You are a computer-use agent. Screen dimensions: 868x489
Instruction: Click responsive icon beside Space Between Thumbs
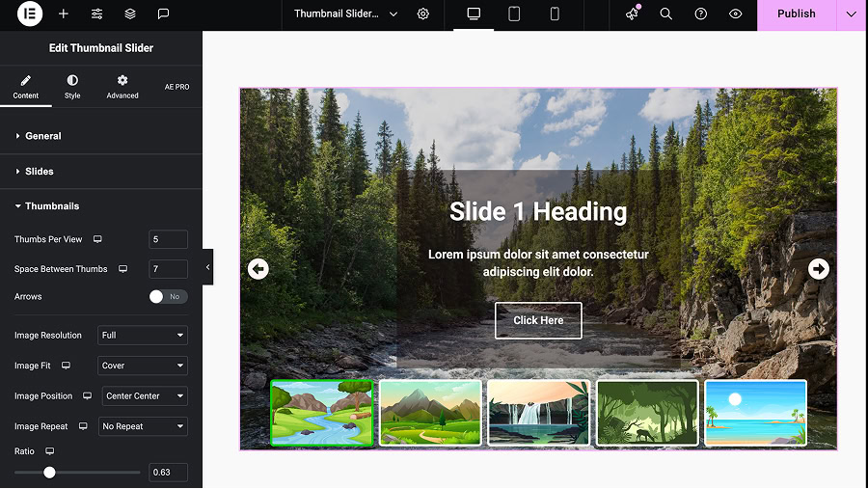click(x=122, y=269)
